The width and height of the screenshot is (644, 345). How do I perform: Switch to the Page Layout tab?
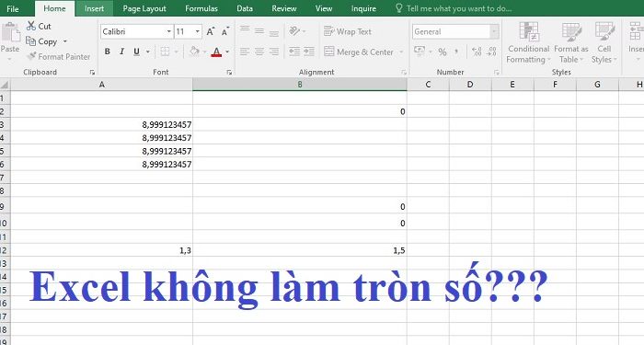pyautogui.click(x=144, y=8)
